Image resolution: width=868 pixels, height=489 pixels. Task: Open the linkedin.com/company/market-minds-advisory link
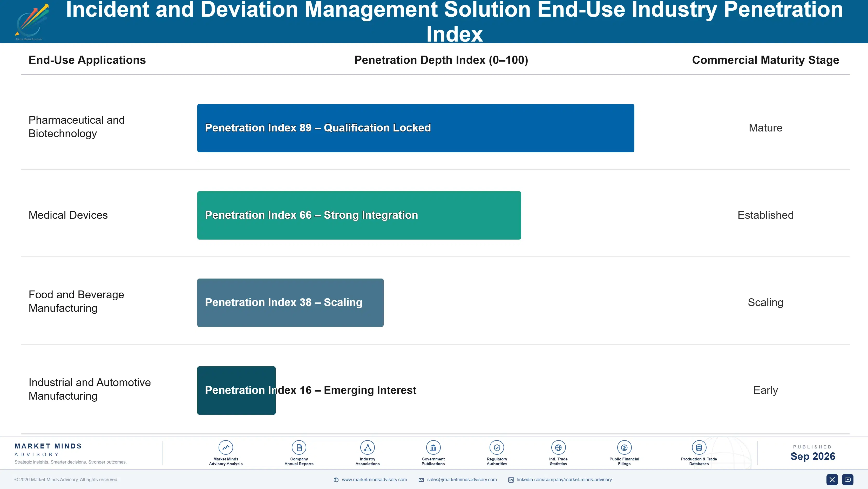tap(564, 480)
